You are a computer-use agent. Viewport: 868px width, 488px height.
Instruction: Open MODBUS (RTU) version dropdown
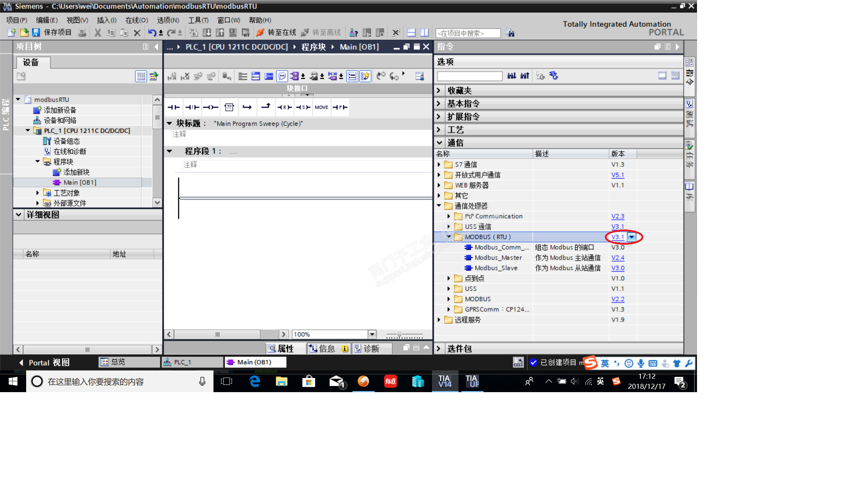[632, 237]
